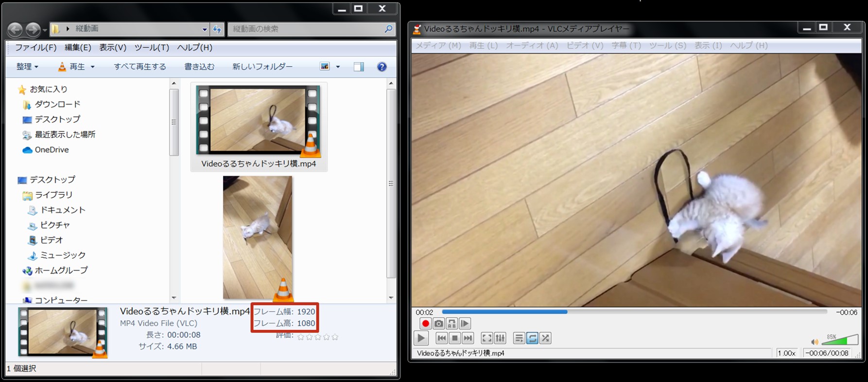Select ドキュメント library
Image resolution: width=868 pixels, height=382 pixels.
(56, 210)
